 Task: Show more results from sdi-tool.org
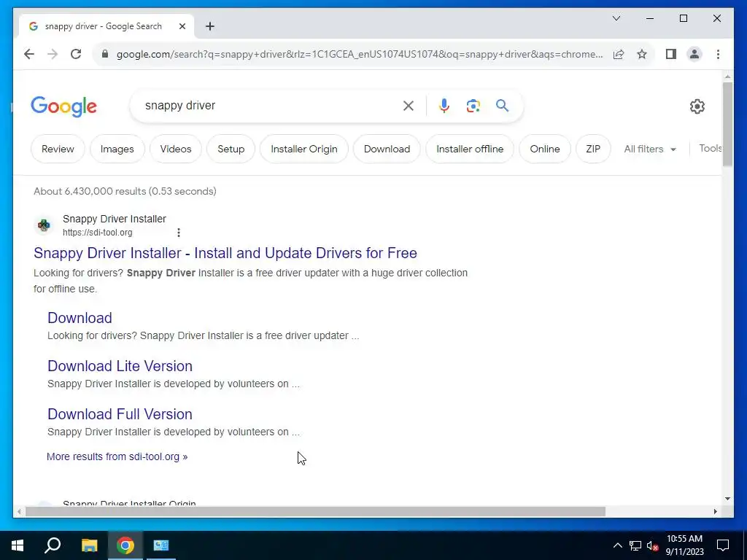[x=117, y=456]
